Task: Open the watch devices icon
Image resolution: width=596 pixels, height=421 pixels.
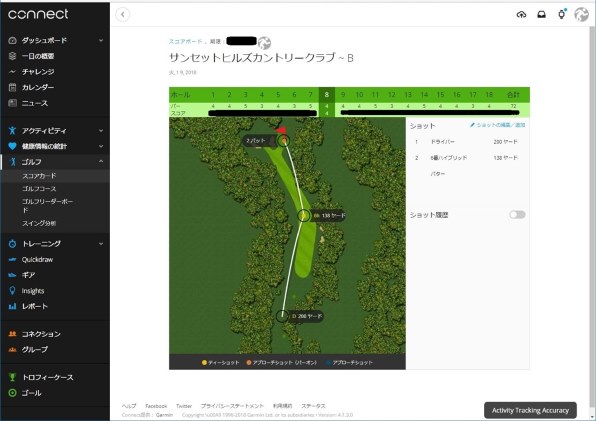Action: pos(561,14)
